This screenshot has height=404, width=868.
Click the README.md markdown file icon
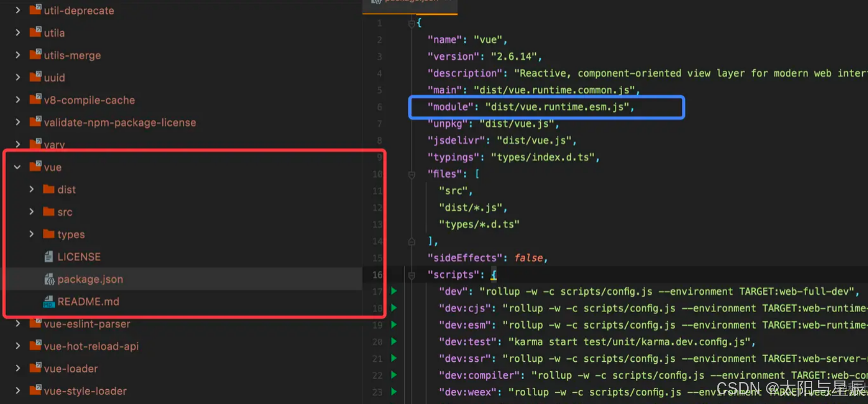pos(49,301)
